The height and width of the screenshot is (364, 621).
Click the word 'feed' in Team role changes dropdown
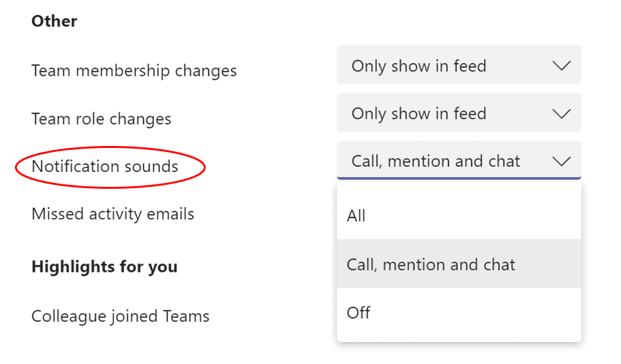pyautogui.click(x=470, y=114)
